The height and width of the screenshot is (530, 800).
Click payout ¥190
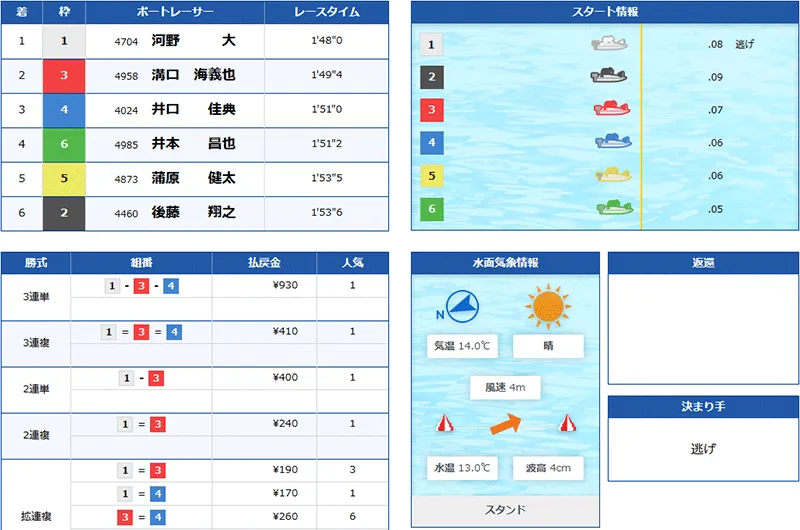coord(285,469)
